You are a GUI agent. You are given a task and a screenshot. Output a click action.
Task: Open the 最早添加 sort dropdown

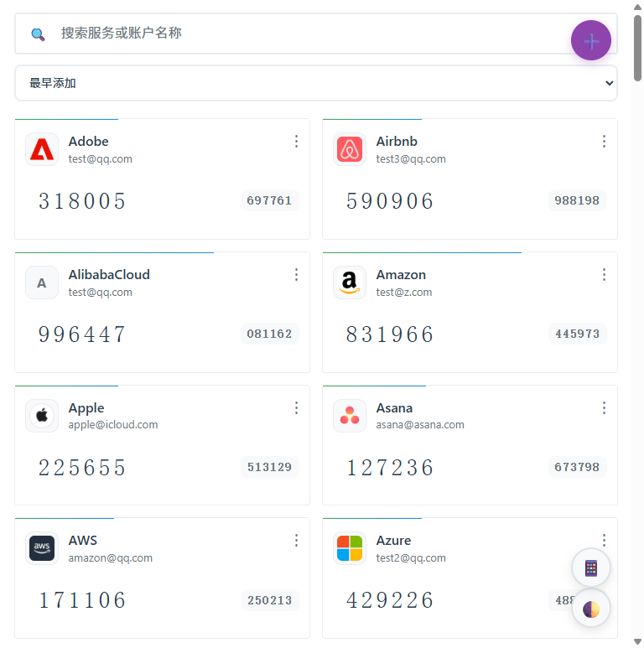tap(316, 83)
